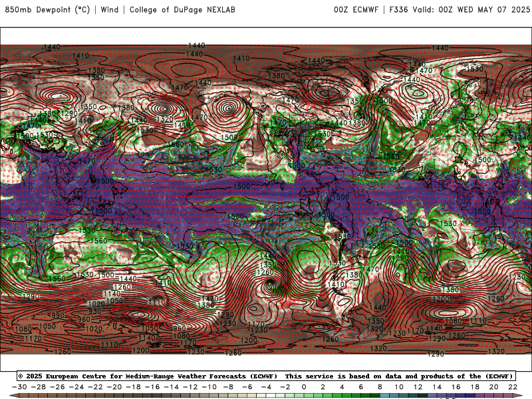The height and width of the screenshot is (399, 532).
Task: Click the '-22' color scale label
Action: pos(95,387)
